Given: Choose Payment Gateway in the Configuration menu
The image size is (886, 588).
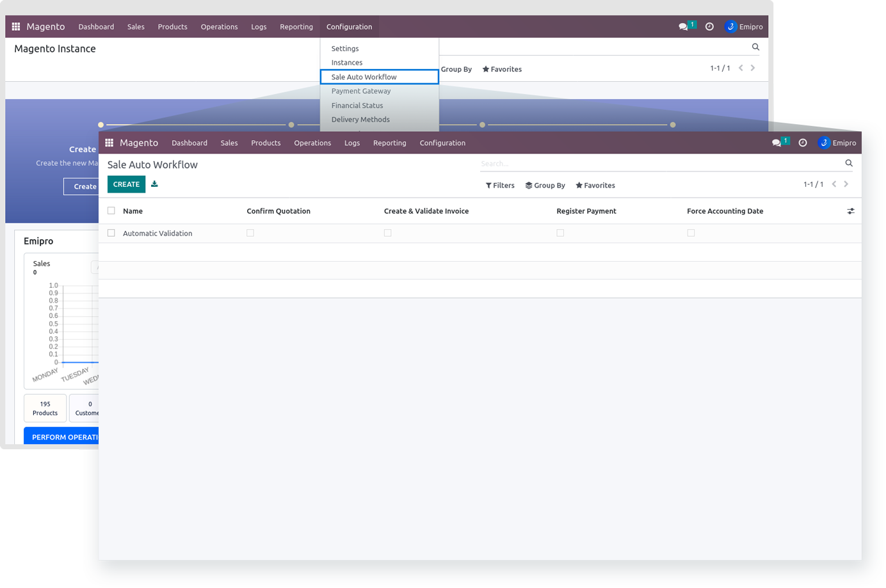Looking at the screenshot, I should click(x=361, y=91).
